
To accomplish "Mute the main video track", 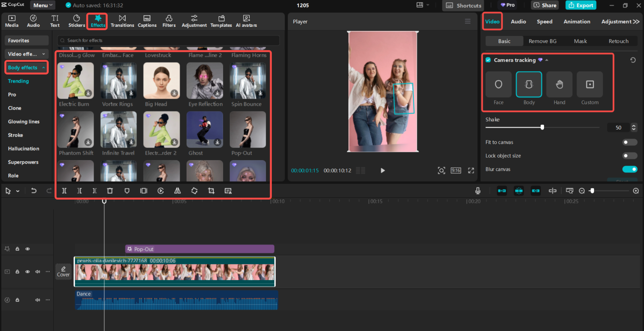I will [x=38, y=272].
